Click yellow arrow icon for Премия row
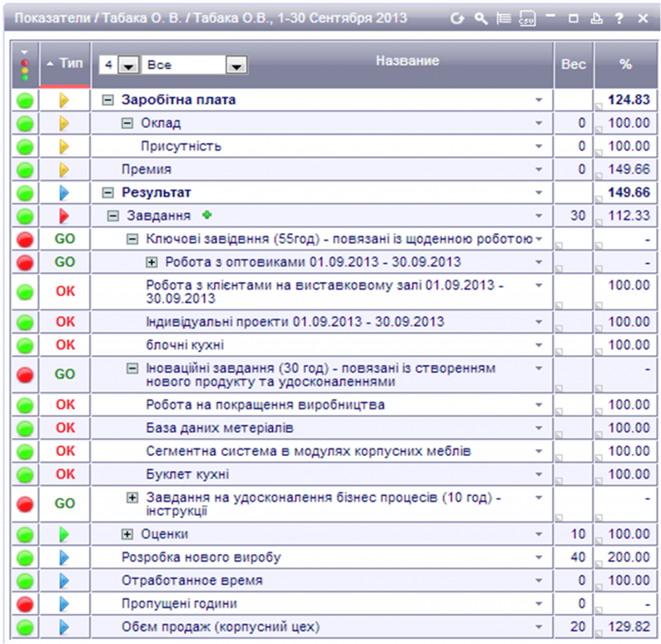This screenshot has height=644, width=661. [64, 169]
